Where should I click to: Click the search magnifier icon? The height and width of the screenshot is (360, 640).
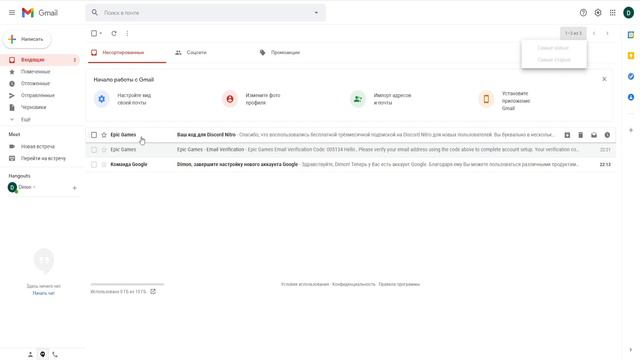(x=95, y=13)
